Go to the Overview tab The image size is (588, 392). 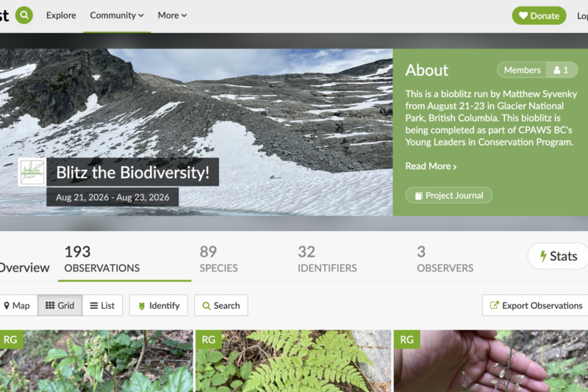tap(24, 268)
